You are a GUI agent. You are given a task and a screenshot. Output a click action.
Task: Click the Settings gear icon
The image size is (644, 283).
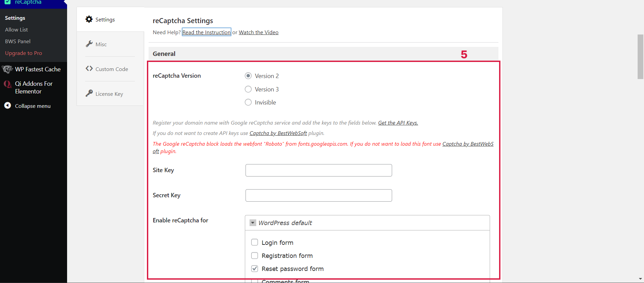pyautogui.click(x=89, y=19)
